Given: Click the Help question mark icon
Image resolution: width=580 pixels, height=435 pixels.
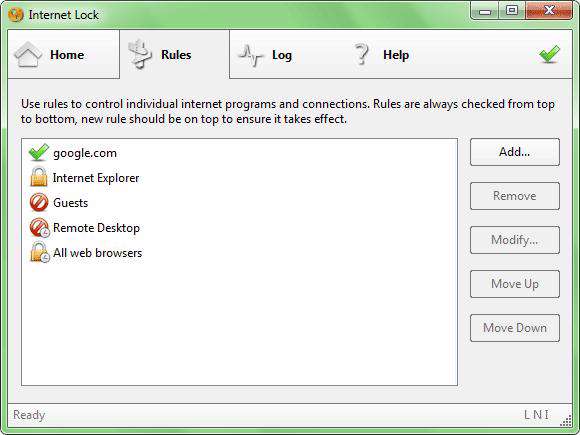Looking at the screenshot, I should tap(362, 54).
